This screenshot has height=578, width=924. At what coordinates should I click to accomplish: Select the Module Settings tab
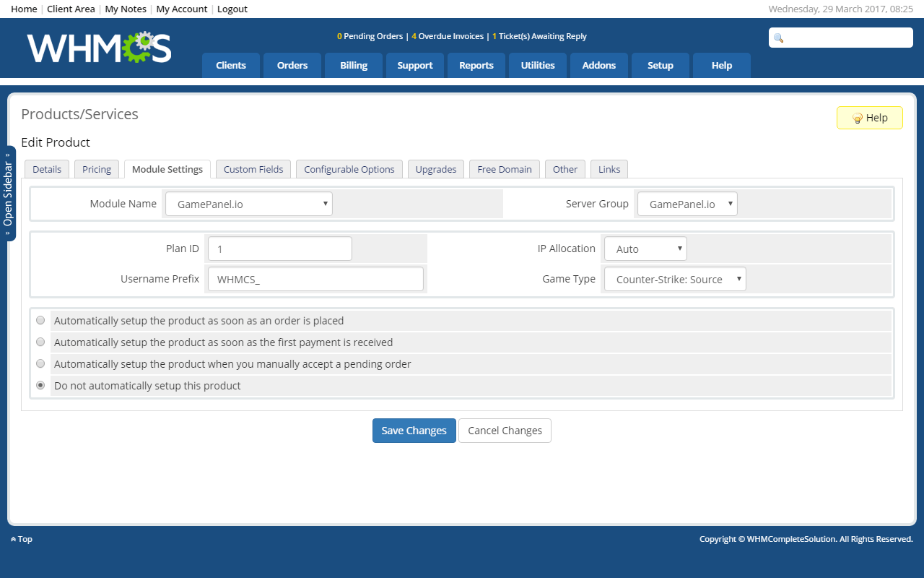[167, 169]
